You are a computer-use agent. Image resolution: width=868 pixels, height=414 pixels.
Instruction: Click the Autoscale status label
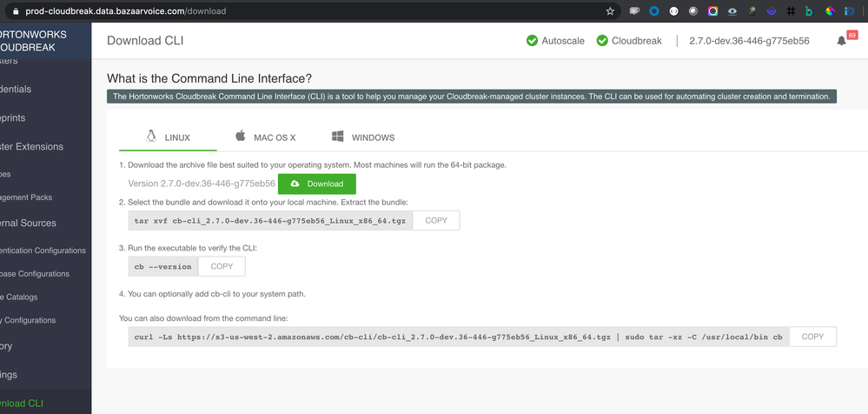click(563, 41)
